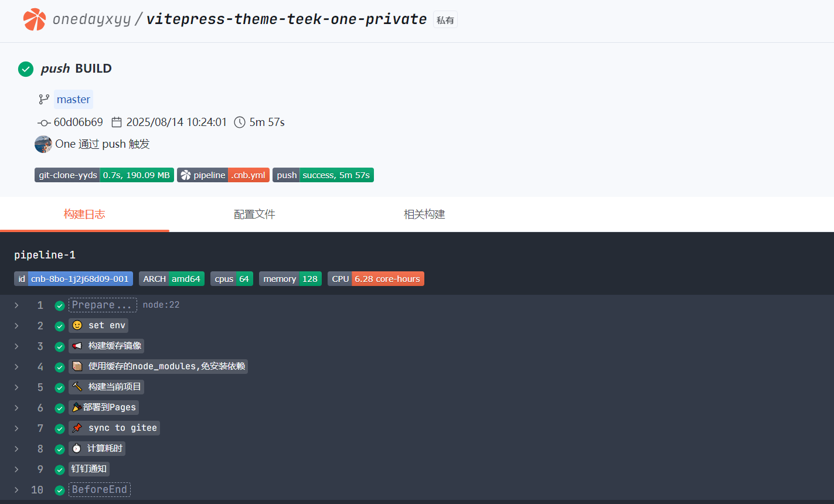Expand step 7 sync to gitee log

(x=16, y=428)
